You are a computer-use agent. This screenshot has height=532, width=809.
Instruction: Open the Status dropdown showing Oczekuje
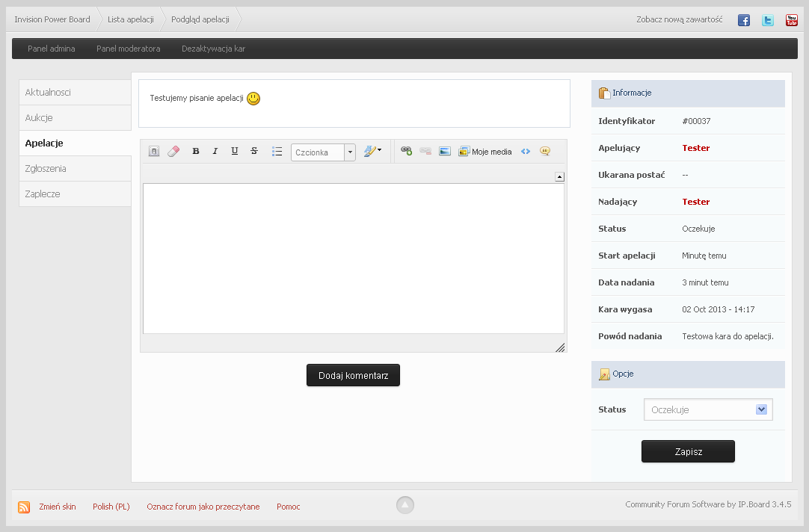click(708, 409)
